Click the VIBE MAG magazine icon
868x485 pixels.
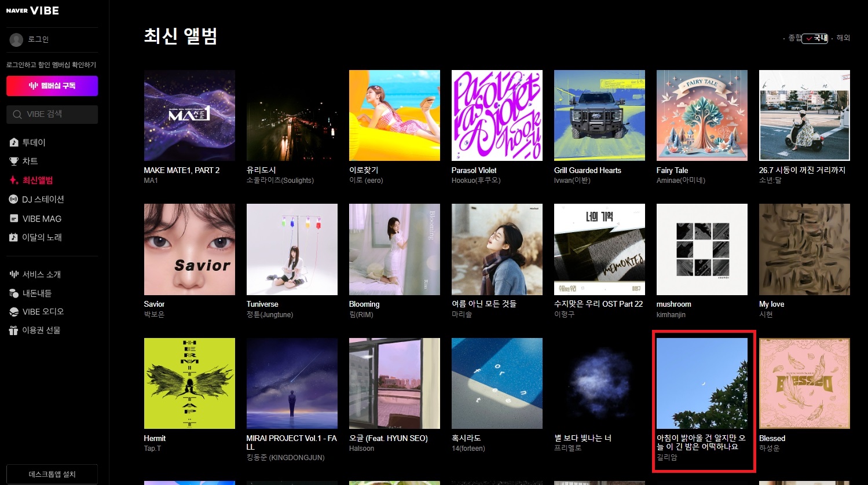point(14,219)
